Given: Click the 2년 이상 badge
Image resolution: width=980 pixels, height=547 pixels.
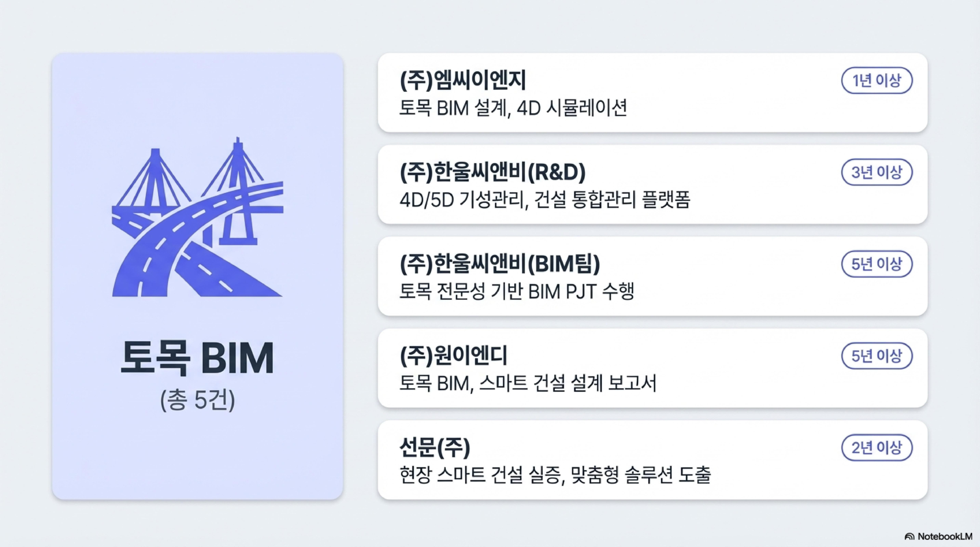Looking at the screenshot, I should coord(877,448).
